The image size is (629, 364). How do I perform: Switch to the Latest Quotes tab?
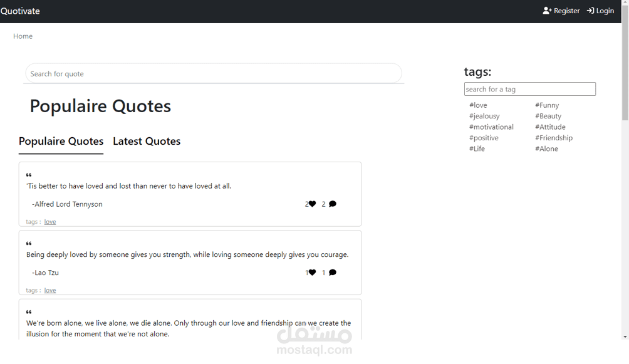pyautogui.click(x=147, y=141)
